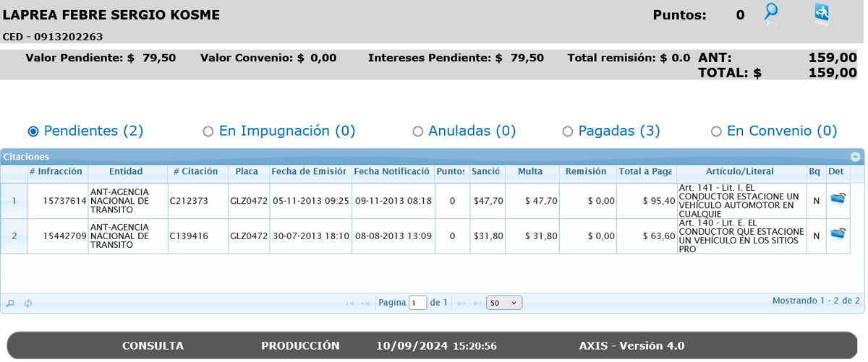The image size is (868, 362).
Task: Go to next page of citations
Action: tap(462, 303)
